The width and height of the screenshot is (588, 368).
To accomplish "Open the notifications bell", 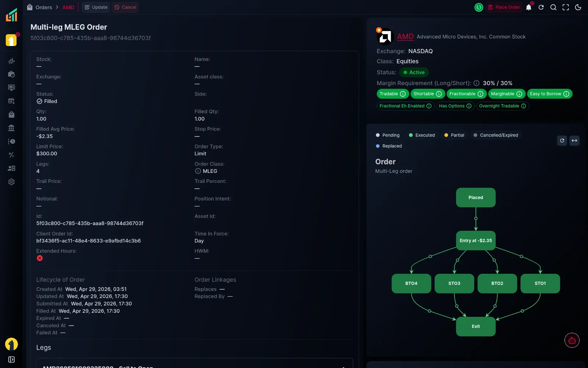I will pyautogui.click(x=529, y=7).
